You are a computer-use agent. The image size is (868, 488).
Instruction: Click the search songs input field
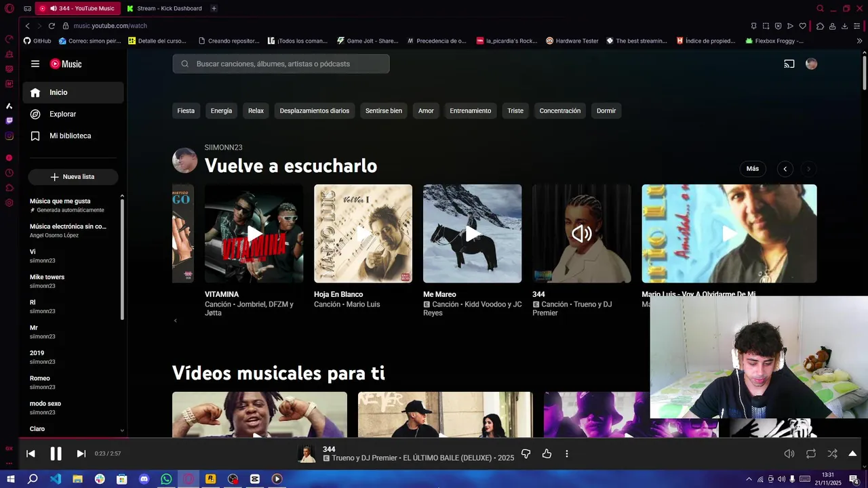[x=281, y=64]
